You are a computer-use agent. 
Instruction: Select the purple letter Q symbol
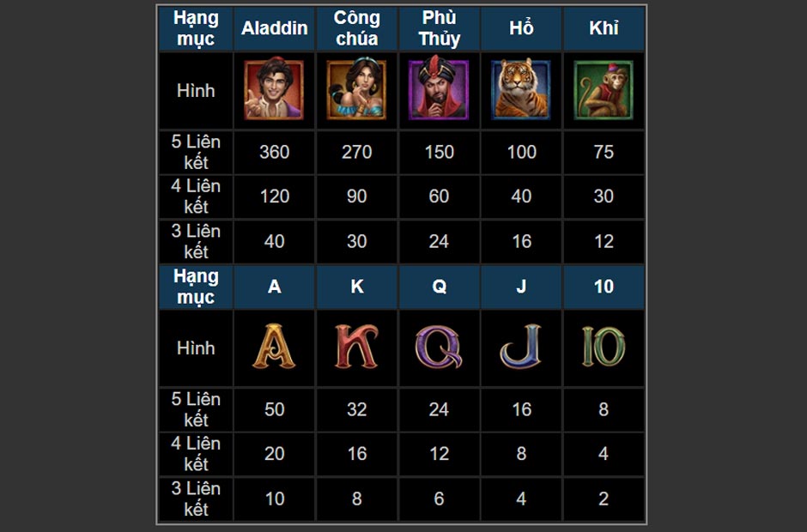pyautogui.click(x=439, y=348)
